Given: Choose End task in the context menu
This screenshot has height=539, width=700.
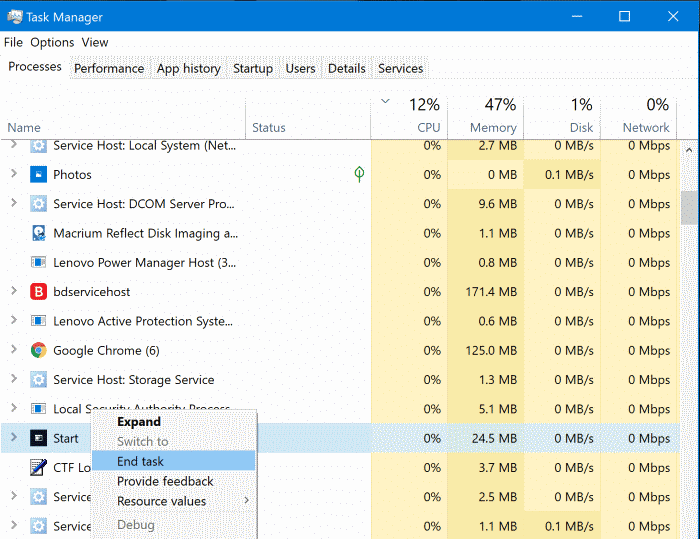Looking at the screenshot, I should (x=174, y=461).
